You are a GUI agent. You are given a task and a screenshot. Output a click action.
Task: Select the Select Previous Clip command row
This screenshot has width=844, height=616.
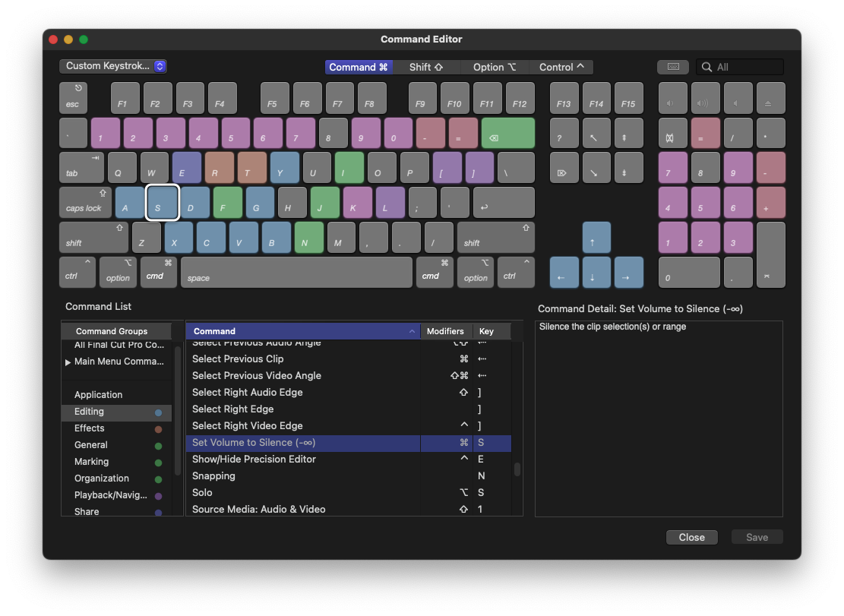pos(349,359)
